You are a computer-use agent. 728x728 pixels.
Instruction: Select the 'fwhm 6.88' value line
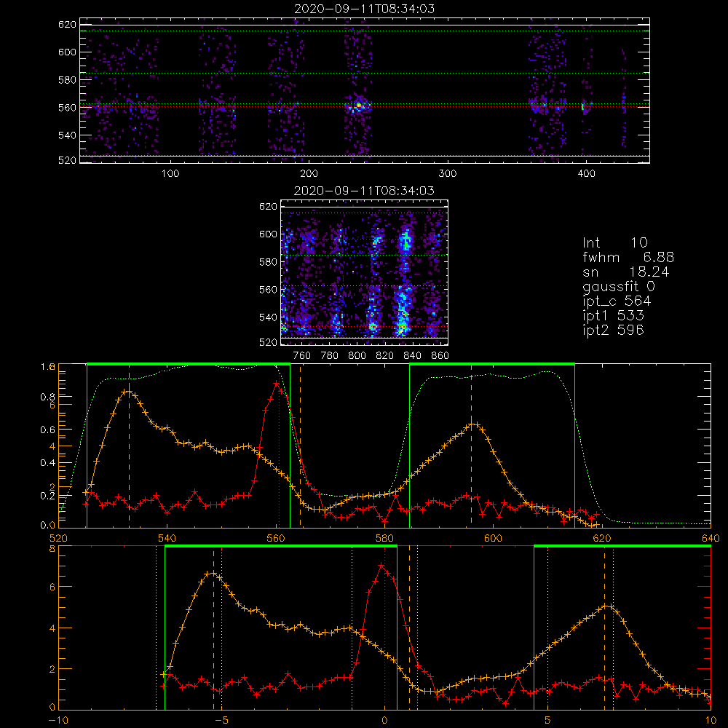628,257
